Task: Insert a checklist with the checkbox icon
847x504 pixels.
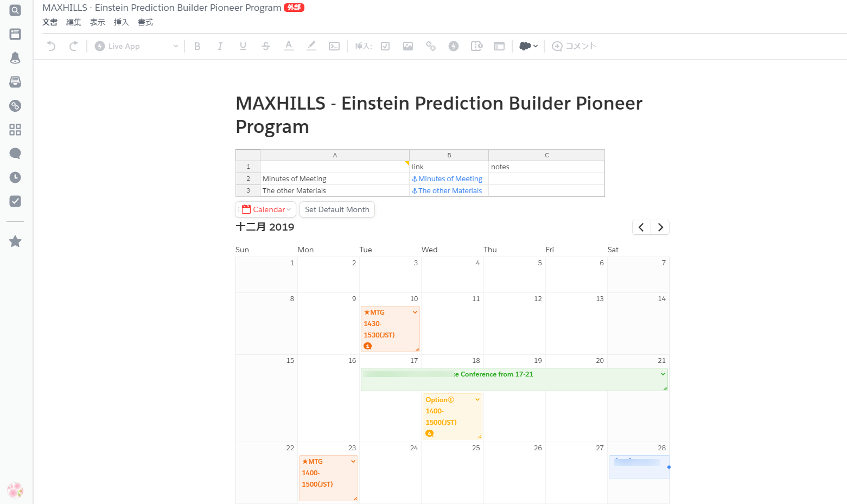Action: (385, 46)
